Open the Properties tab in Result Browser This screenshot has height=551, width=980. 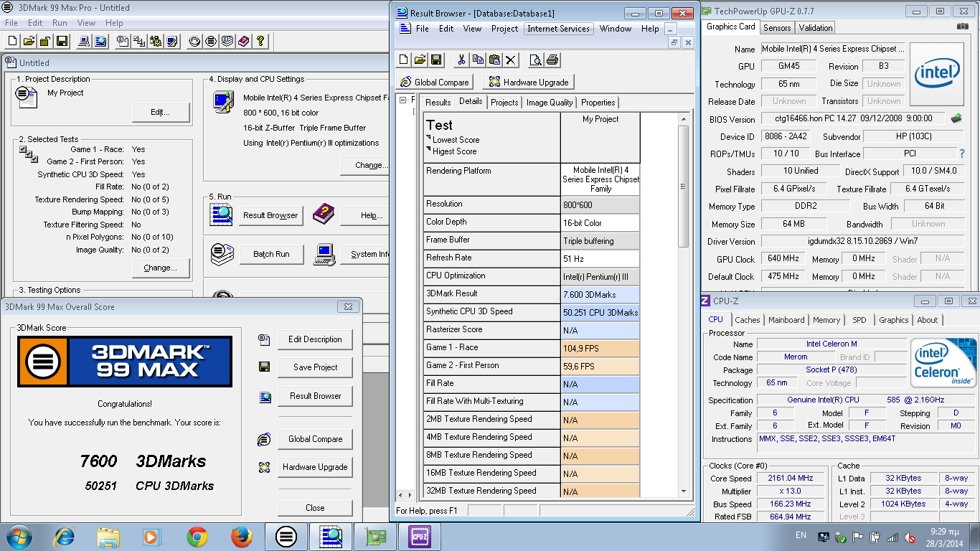tap(598, 103)
